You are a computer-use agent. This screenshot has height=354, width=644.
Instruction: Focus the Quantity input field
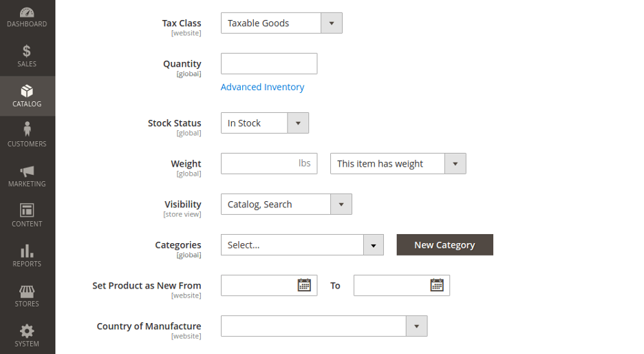pyautogui.click(x=269, y=64)
